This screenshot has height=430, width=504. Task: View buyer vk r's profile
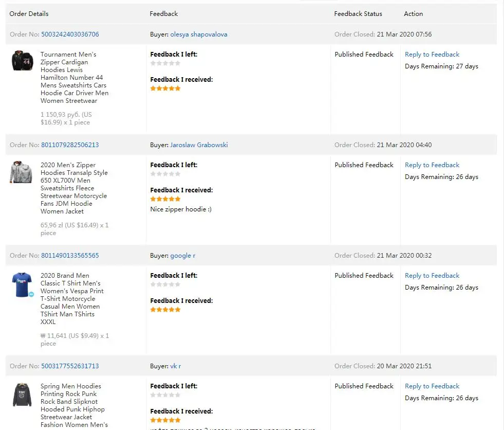176,366
